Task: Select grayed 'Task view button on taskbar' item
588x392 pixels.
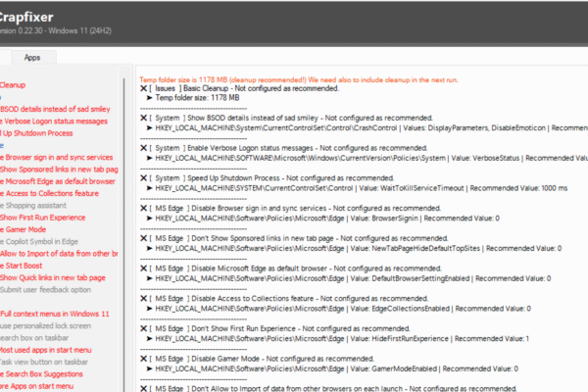Action: point(44,362)
